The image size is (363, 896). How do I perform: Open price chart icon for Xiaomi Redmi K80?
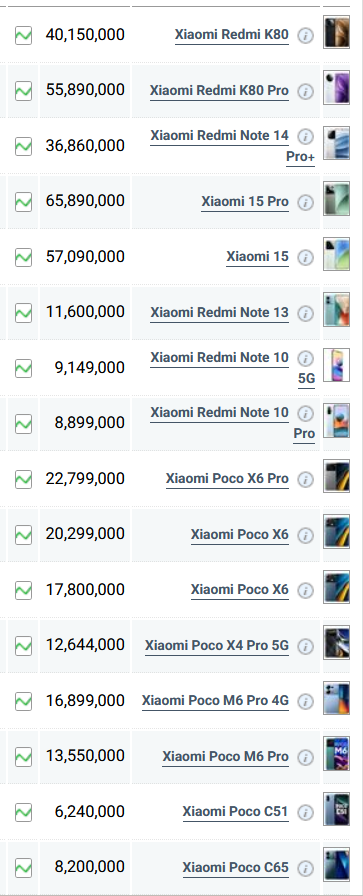pyautogui.click(x=23, y=35)
